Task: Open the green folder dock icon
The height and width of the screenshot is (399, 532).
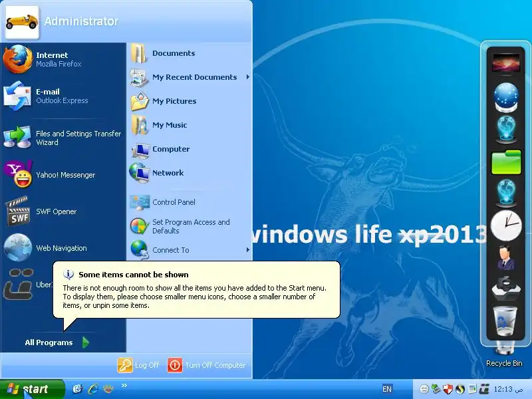Action: tap(506, 162)
